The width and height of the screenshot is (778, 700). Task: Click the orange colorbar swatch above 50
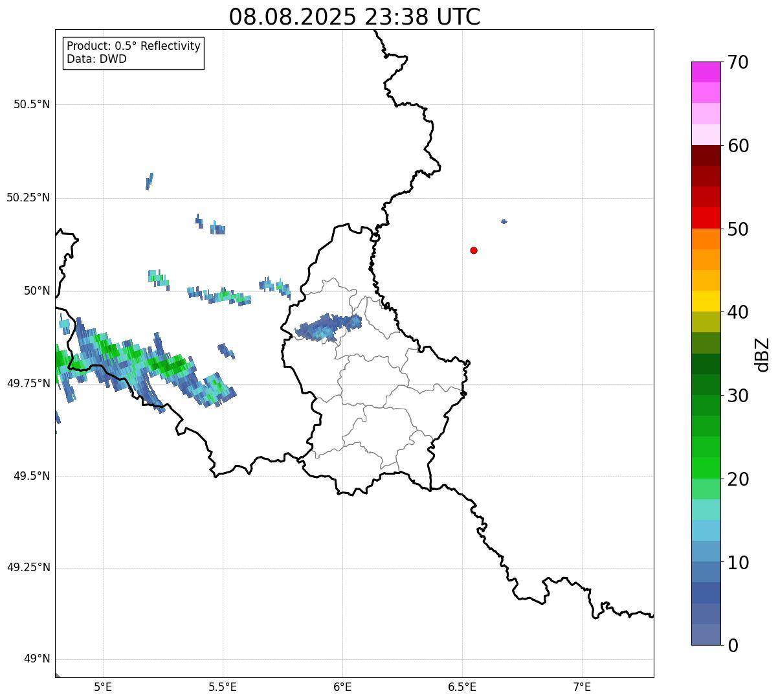pyautogui.click(x=706, y=239)
